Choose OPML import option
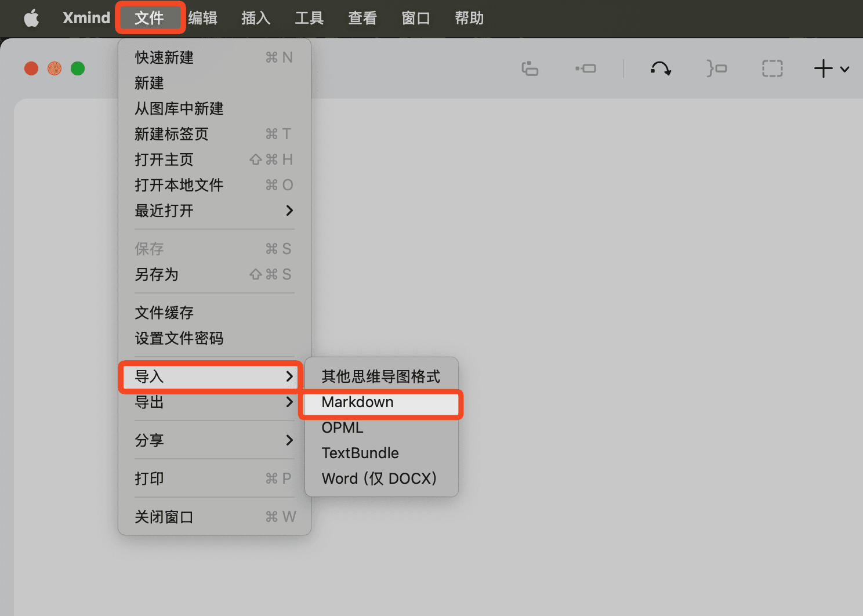This screenshot has height=616, width=863. pos(382,427)
